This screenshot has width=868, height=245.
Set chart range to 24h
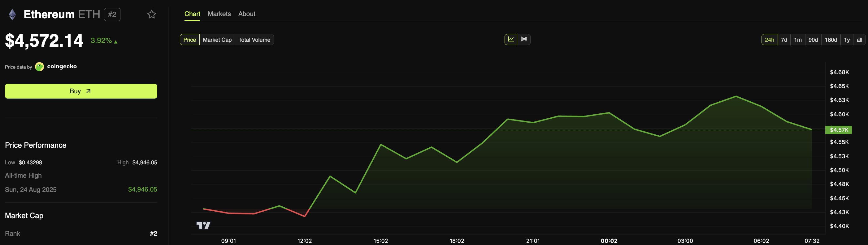770,40
